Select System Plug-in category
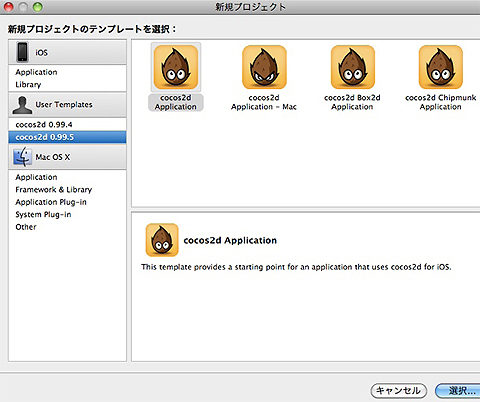Screen dimensions: 480x402 click(67, 214)
